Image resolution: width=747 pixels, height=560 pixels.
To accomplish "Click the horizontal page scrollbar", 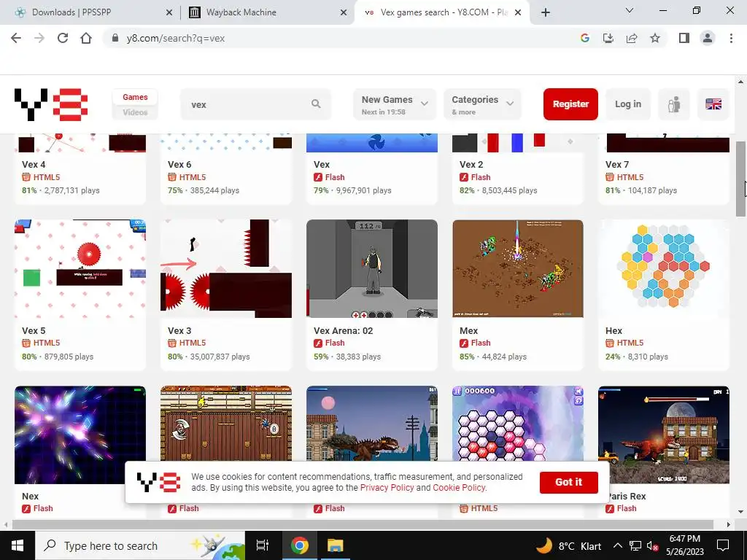I will click(362, 524).
